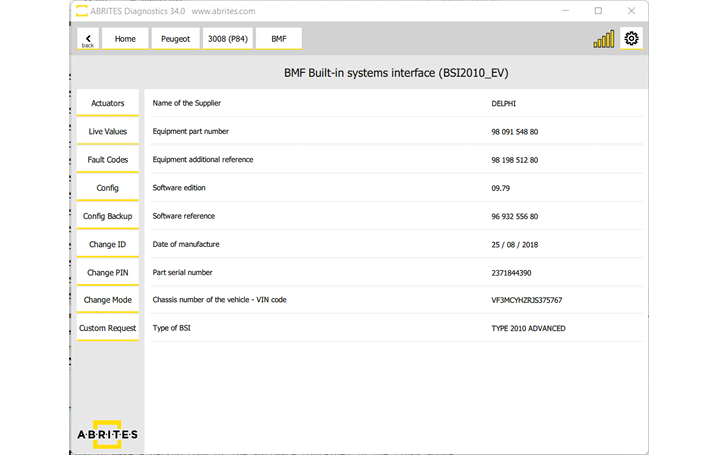Navigate to 3008 (P84) breadcrumb

[x=227, y=39]
